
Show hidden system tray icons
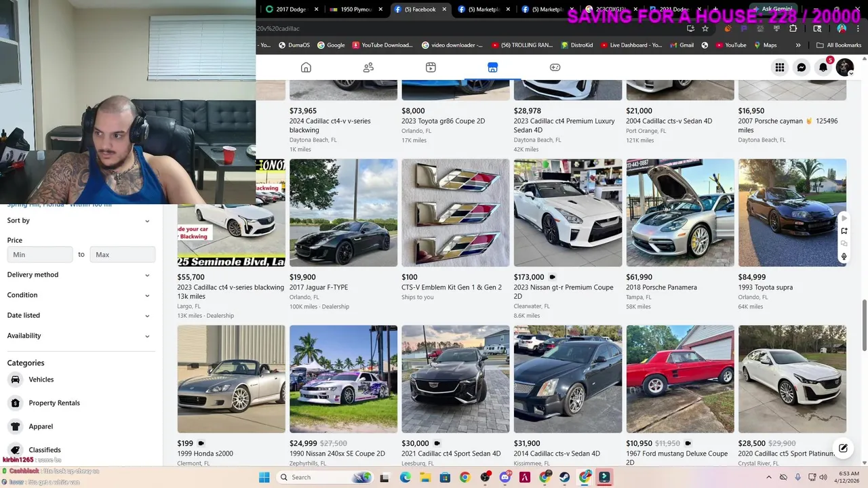[768, 477]
